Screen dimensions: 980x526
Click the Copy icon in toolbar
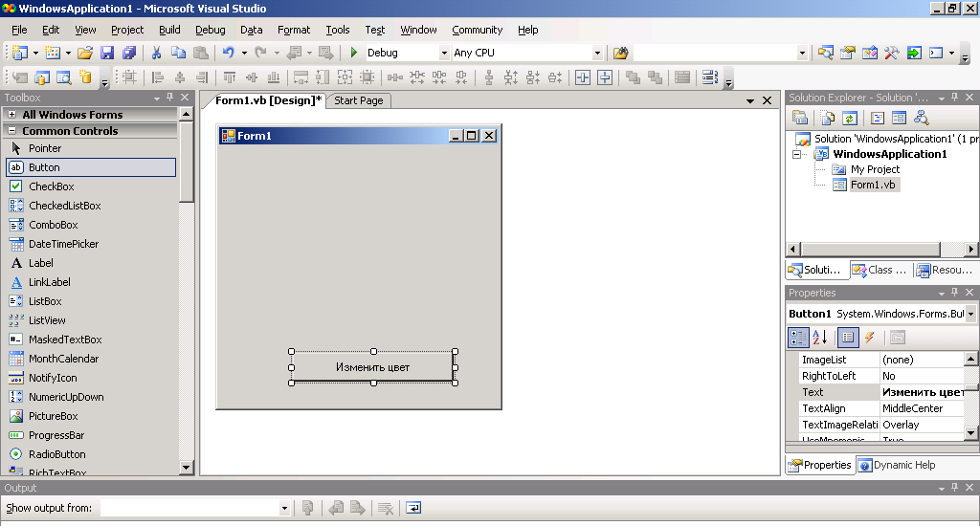click(178, 54)
